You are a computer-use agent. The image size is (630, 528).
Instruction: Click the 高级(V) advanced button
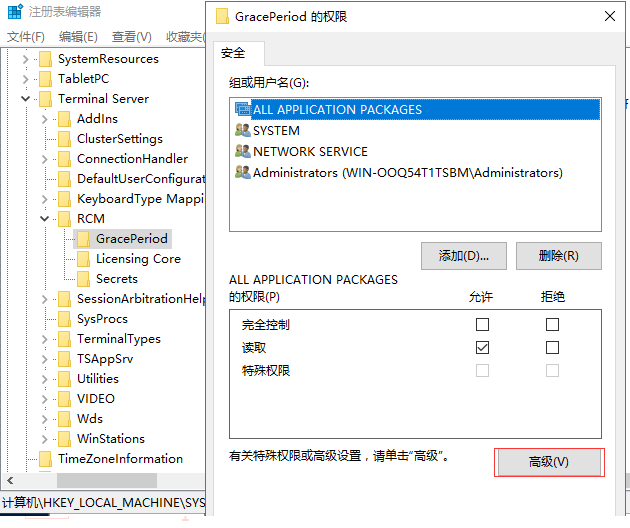click(x=549, y=462)
